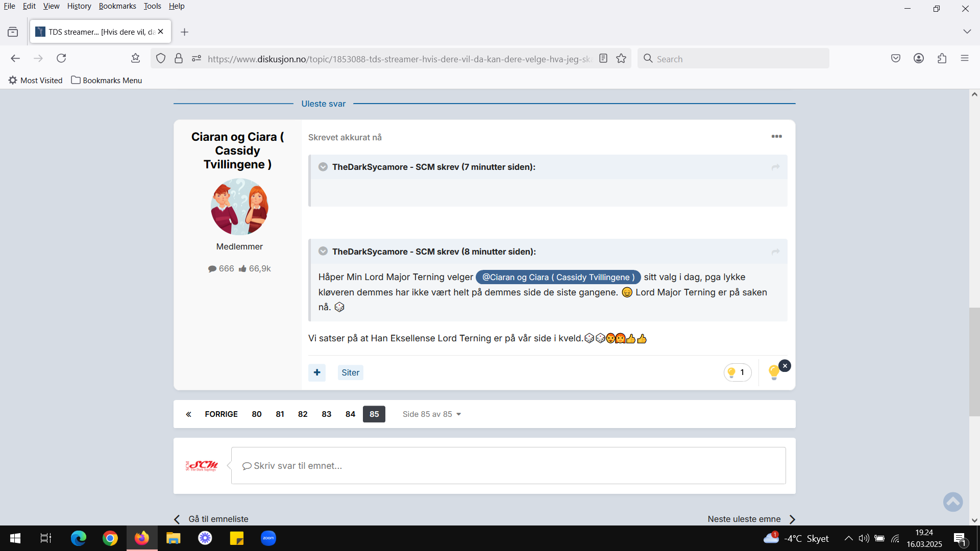Click the Firefox extensions puzzle icon

[x=942, y=59]
